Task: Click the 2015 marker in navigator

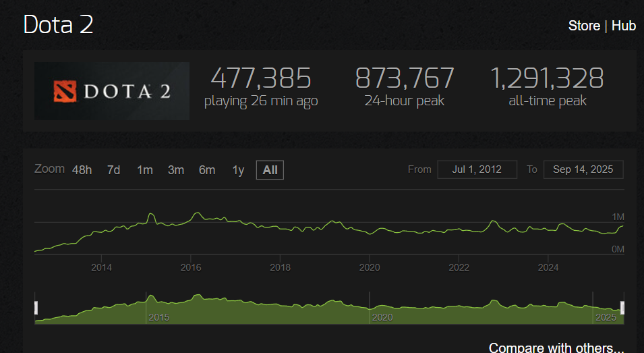Action: tap(159, 317)
